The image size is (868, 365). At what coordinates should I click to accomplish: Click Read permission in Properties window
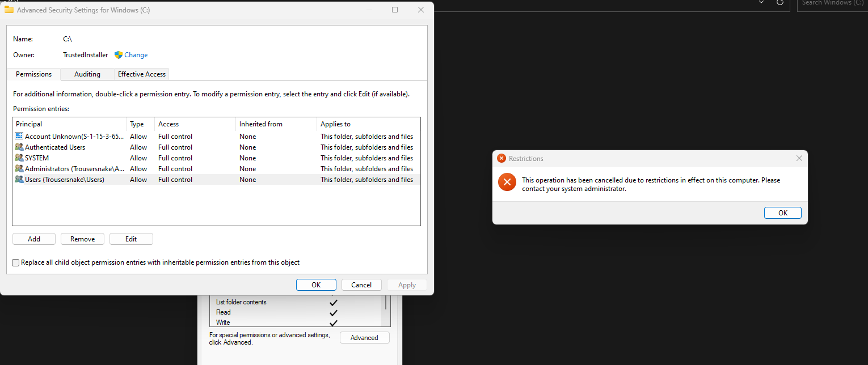tap(224, 312)
